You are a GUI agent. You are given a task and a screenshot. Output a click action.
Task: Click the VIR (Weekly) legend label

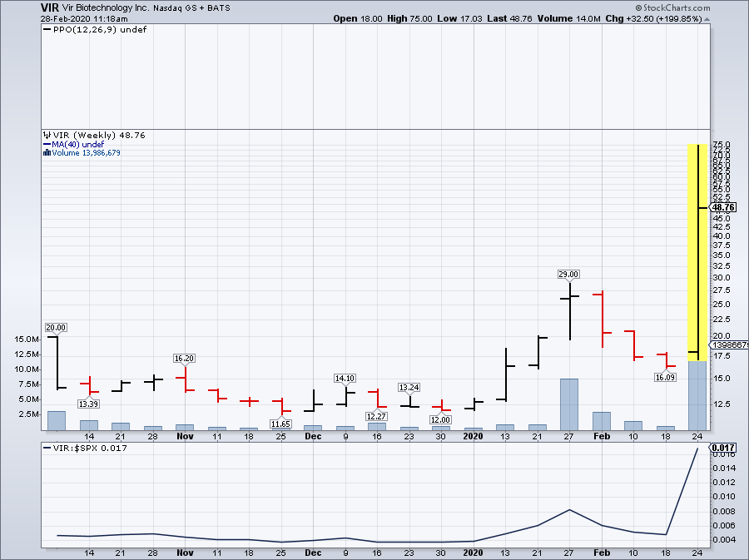tap(99, 135)
